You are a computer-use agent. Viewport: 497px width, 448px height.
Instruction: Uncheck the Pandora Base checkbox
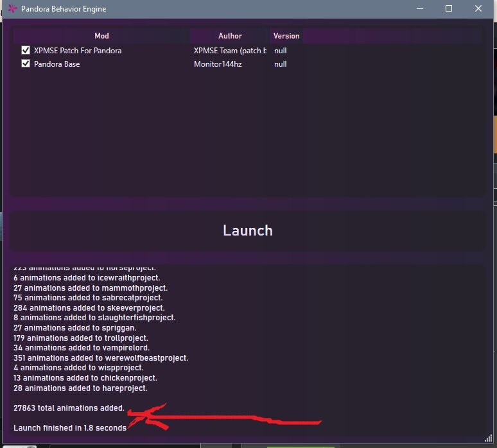pyautogui.click(x=26, y=64)
